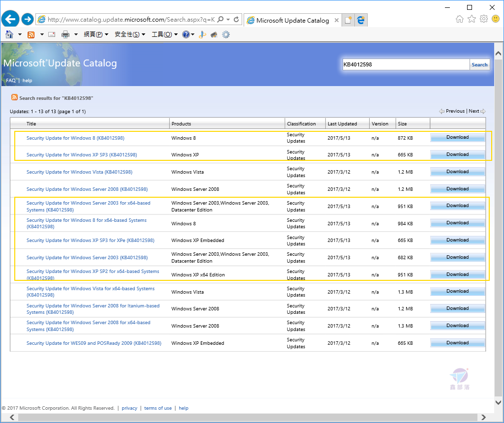Expand the Print dropdown arrow
Viewport: 504px width, 423px height.
click(76, 34)
